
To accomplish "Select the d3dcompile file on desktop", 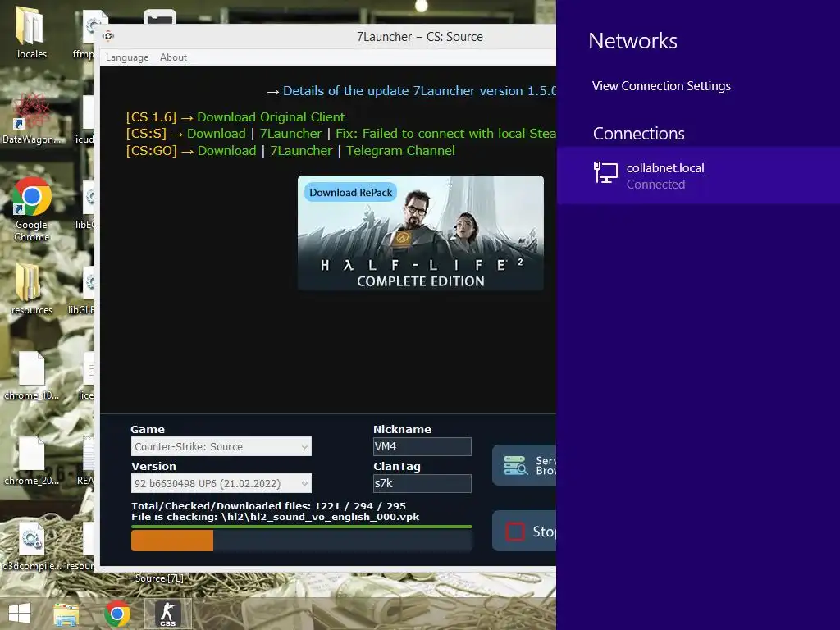I will click(x=31, y=546).
